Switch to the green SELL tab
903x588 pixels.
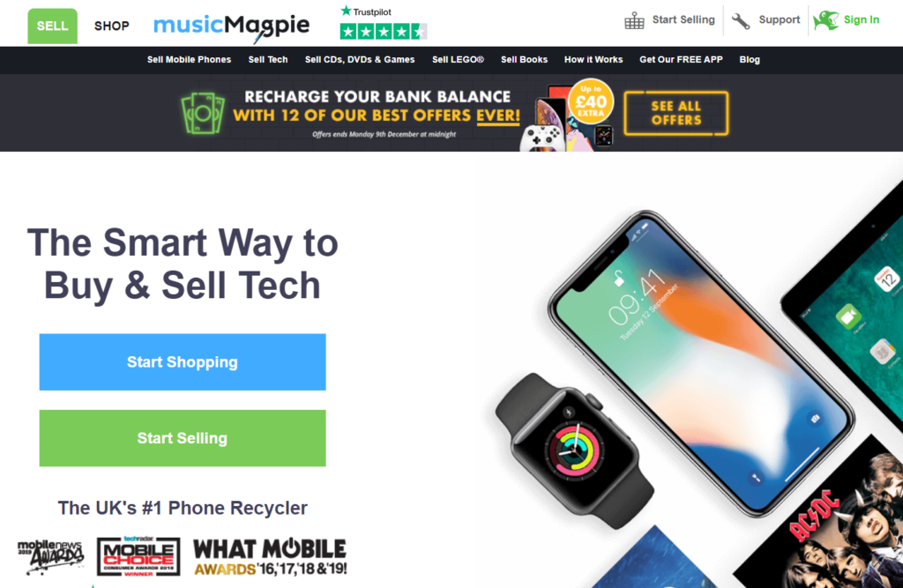click(52, 26)
